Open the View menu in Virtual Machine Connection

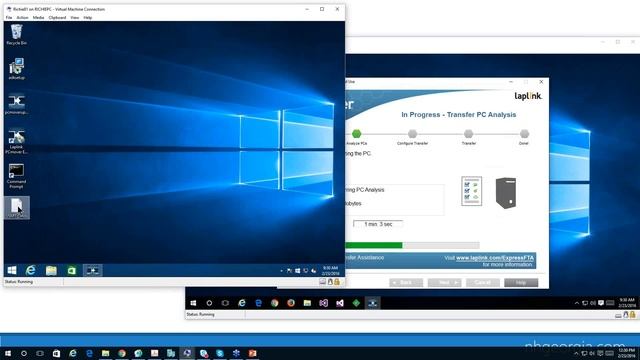[x=75, y=18]
